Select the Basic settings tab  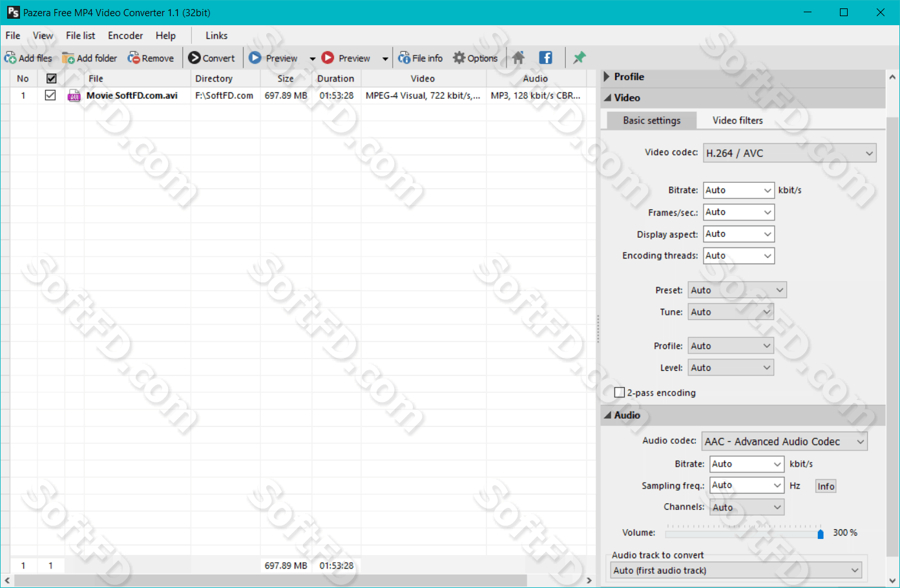[x=652, y=120]
